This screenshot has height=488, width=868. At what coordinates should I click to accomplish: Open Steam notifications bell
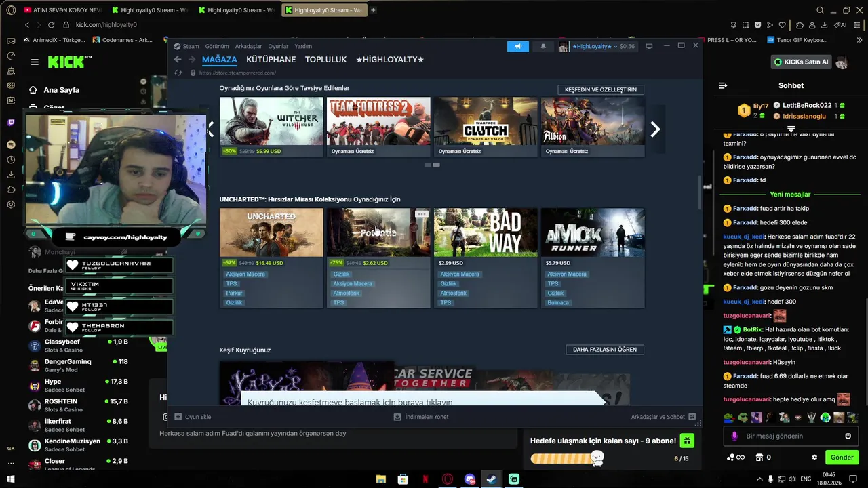coord(543,46)
